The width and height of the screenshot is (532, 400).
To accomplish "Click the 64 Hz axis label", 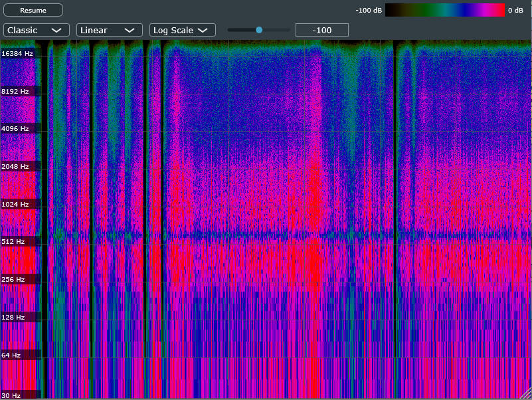I will click(x=12, y=355).
